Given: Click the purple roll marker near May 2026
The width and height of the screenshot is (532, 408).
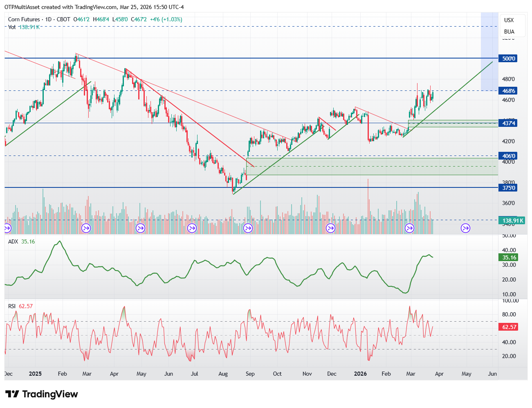Looking at the screenshot, I should pos(465,228).
